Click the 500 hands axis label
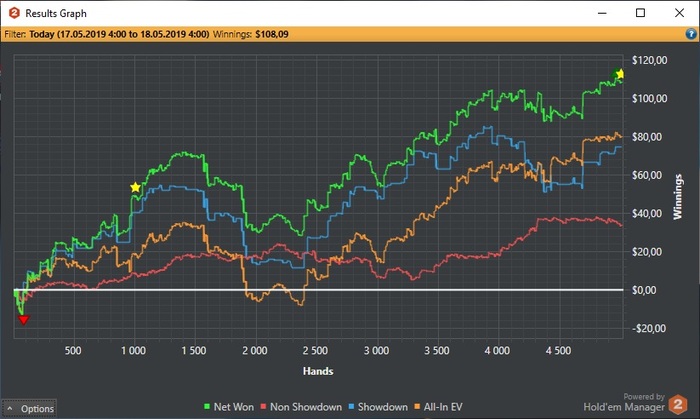 point(73,351)
